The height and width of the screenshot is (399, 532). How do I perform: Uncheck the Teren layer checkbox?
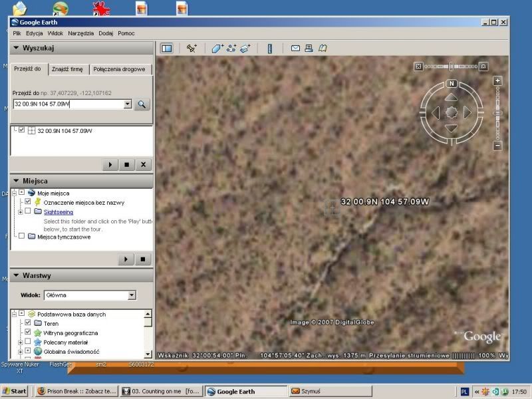pyautogui.click(x=28, y=323)
